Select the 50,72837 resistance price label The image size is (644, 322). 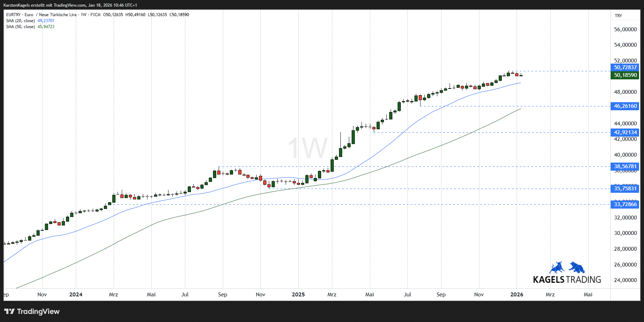pos(625,67)
